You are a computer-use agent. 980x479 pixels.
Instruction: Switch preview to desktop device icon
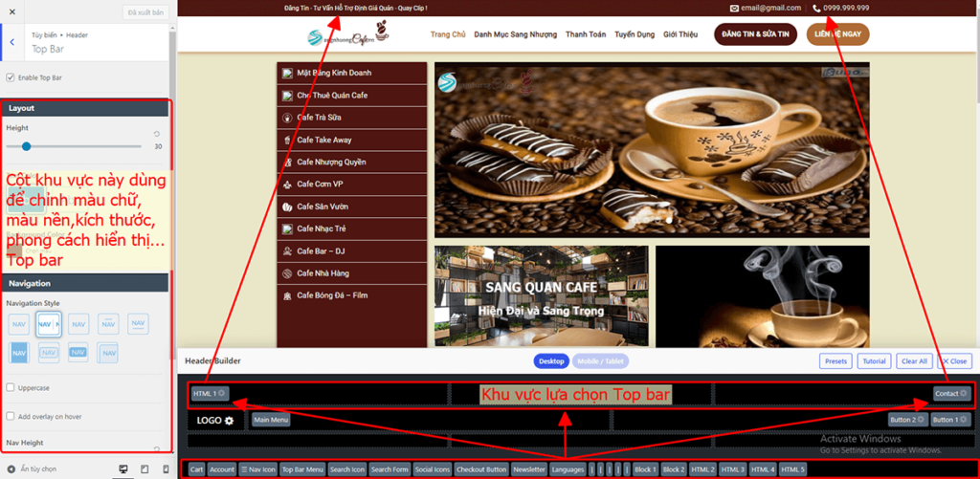click(x=123, y=469)
